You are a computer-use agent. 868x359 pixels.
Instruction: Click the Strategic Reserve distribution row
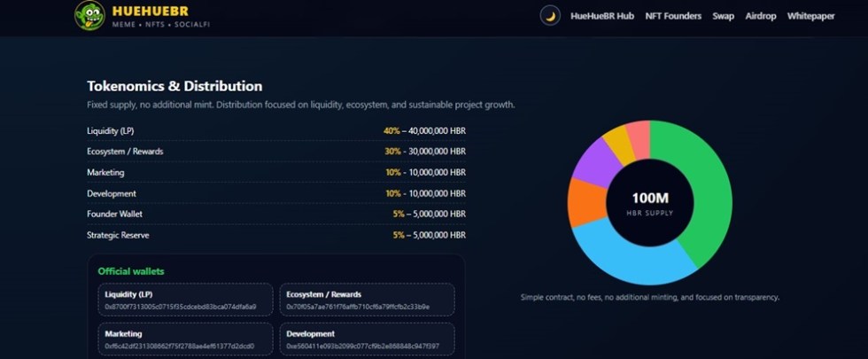(x=276, y=235)
